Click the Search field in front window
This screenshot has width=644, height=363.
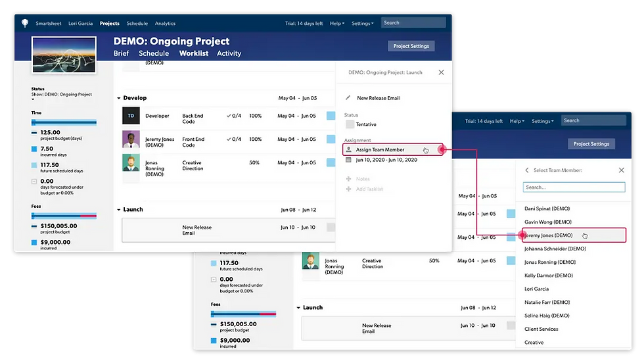point(413,22)
